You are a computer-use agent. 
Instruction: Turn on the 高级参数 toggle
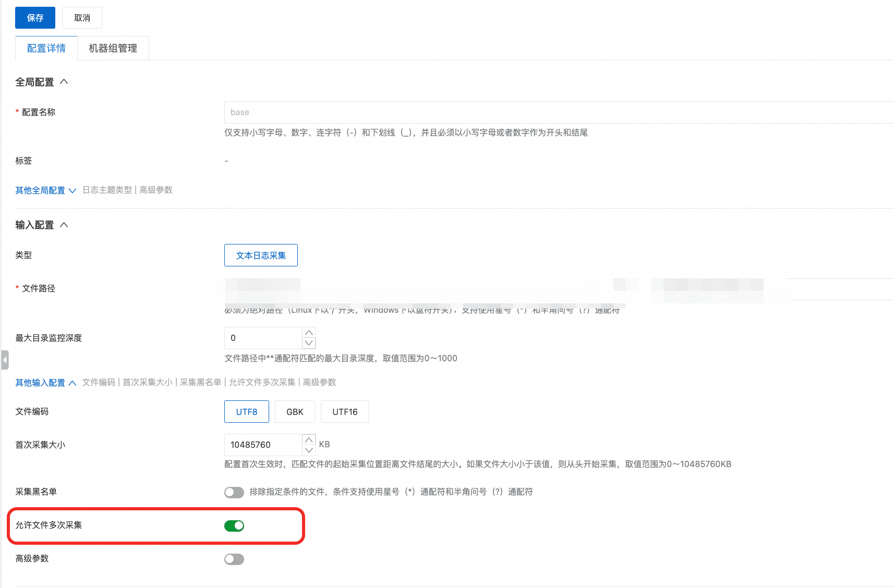[234, 559]
